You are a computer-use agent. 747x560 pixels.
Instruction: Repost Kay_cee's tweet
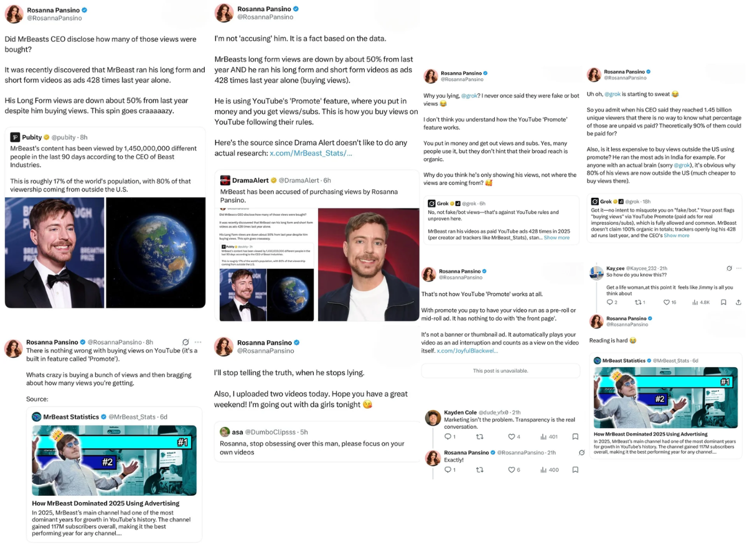(x=640, y=302)
